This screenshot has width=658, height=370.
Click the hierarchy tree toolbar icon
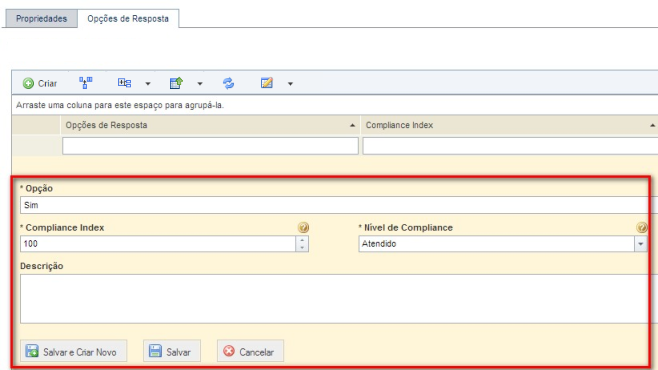[x=86, y=83]
